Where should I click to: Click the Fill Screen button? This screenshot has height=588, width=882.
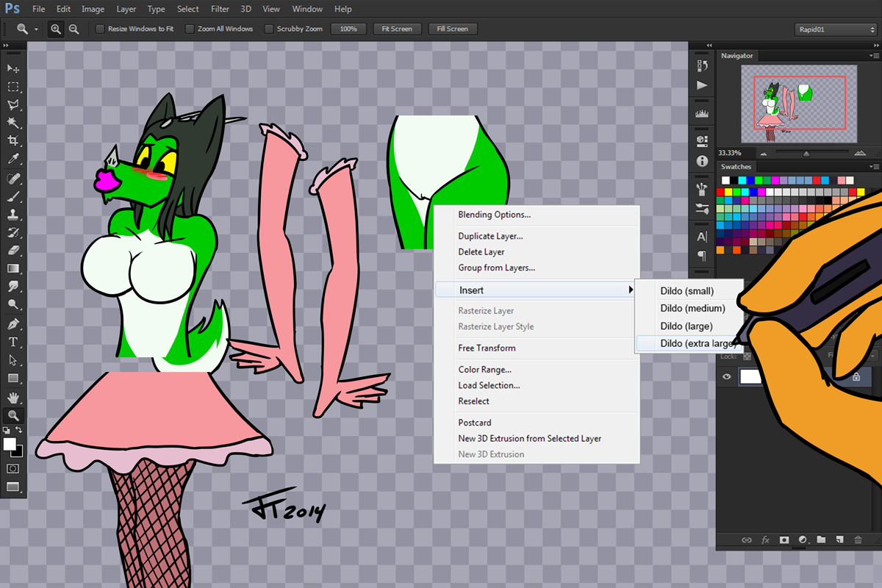pos(452,29)
